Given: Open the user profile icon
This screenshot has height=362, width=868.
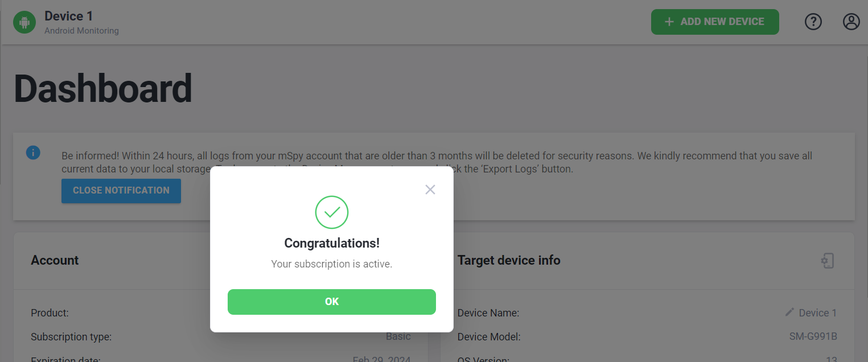Looking at the screenshot, I should coord(851,22).
